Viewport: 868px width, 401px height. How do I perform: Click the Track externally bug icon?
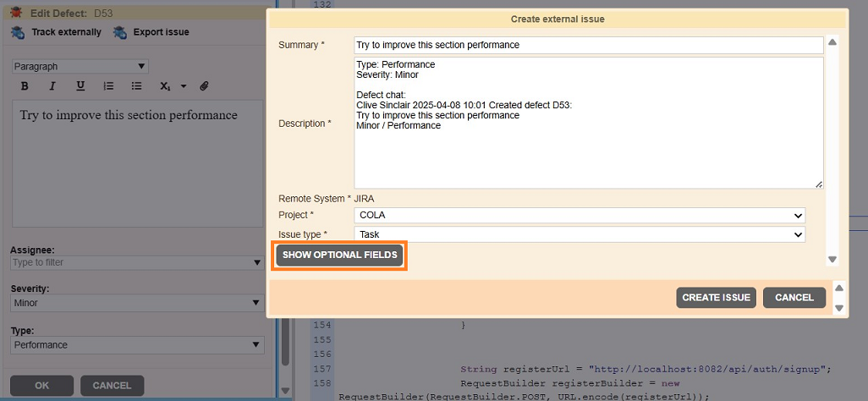click(x=18, y=32)
